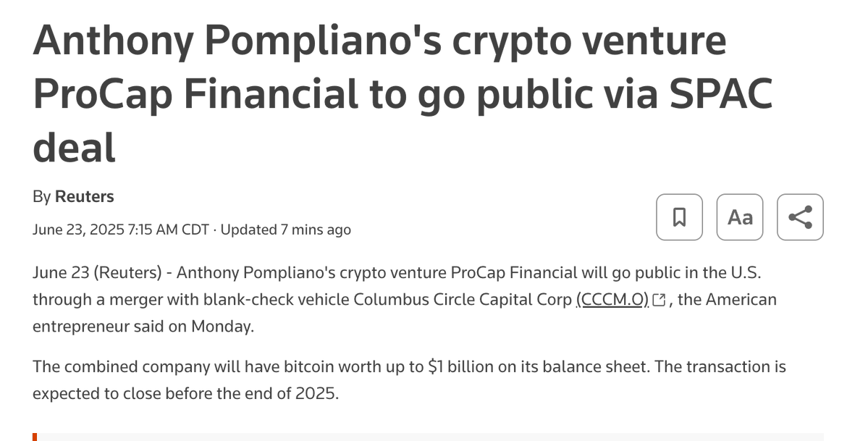
Task: Click 'expected to close before the end of 2025' line
Action: coord(185,394)
